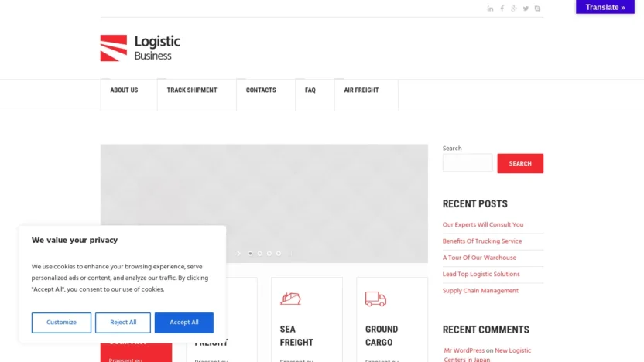Open 'New Logistic Centers in Japan' link
This screenshot has width=644, height=362.
click(x=487, y=355)
